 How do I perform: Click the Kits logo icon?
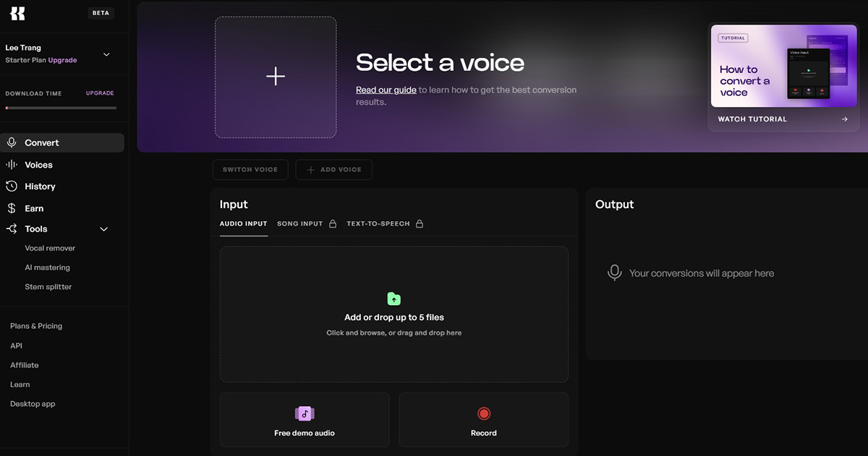coord(17,13)
